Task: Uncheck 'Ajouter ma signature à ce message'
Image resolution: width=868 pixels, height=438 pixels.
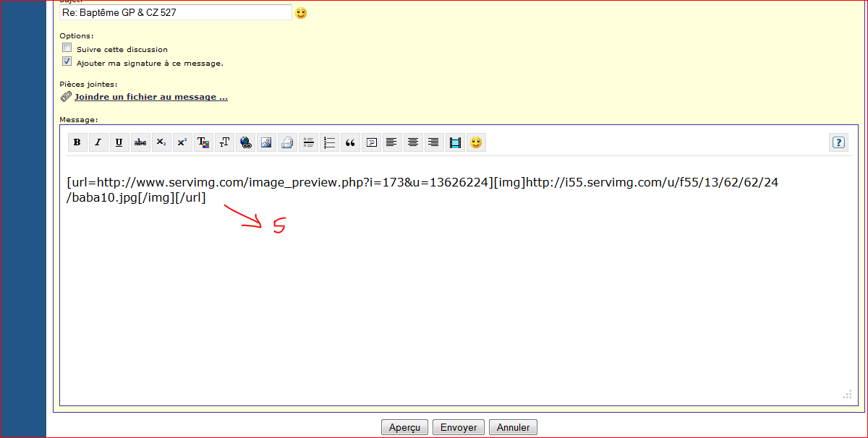Action: [67, 62]
